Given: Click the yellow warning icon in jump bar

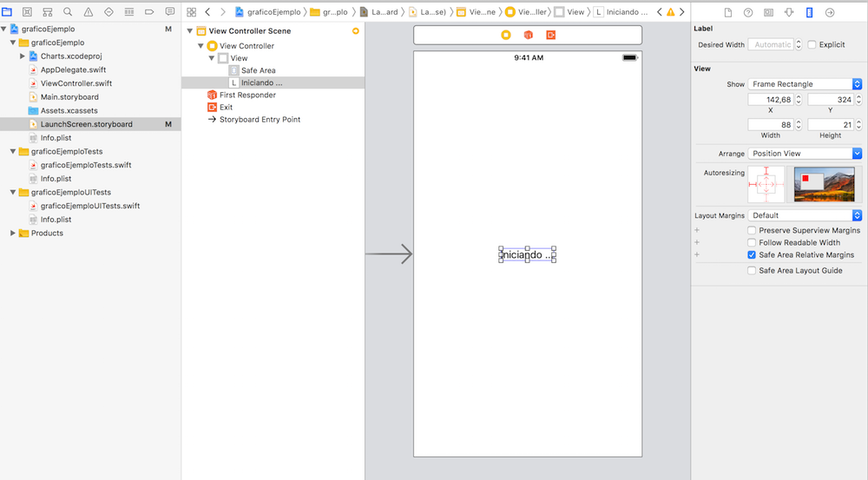Looking at the screenshot, I should tap(670, 12).
